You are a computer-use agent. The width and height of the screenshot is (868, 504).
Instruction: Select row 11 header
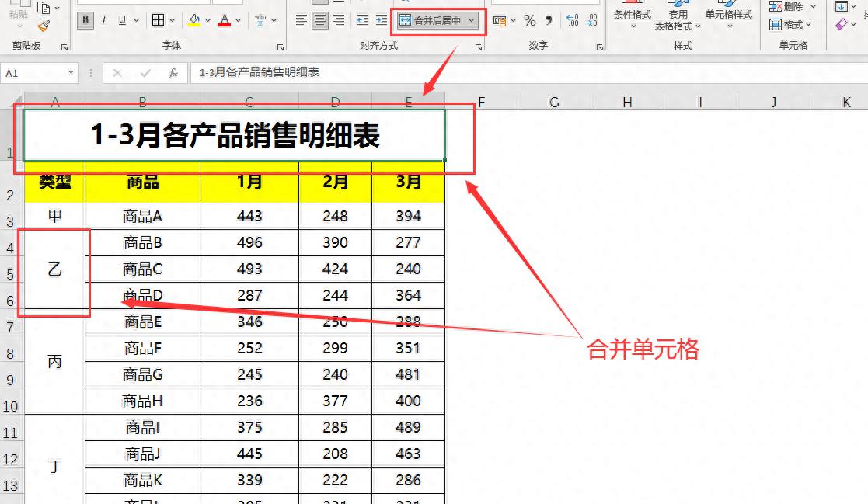11,429
